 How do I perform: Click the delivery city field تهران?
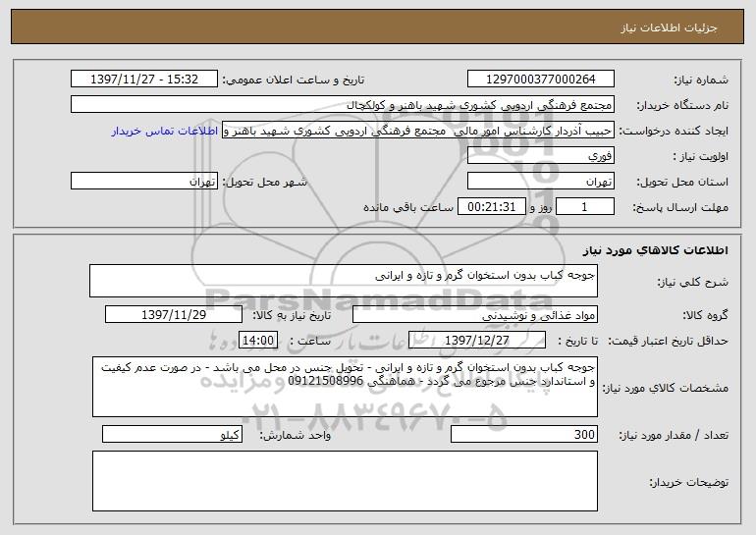tap(144, 182)
